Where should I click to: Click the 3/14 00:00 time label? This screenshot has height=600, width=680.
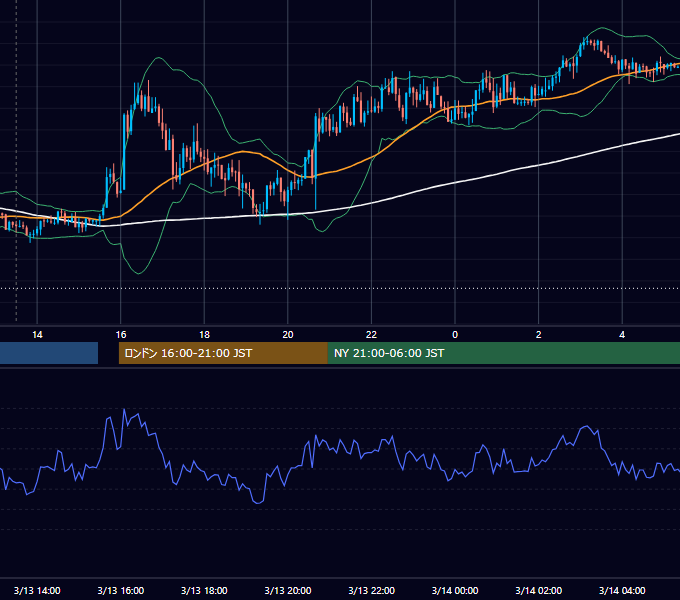[x=455, y=590]
